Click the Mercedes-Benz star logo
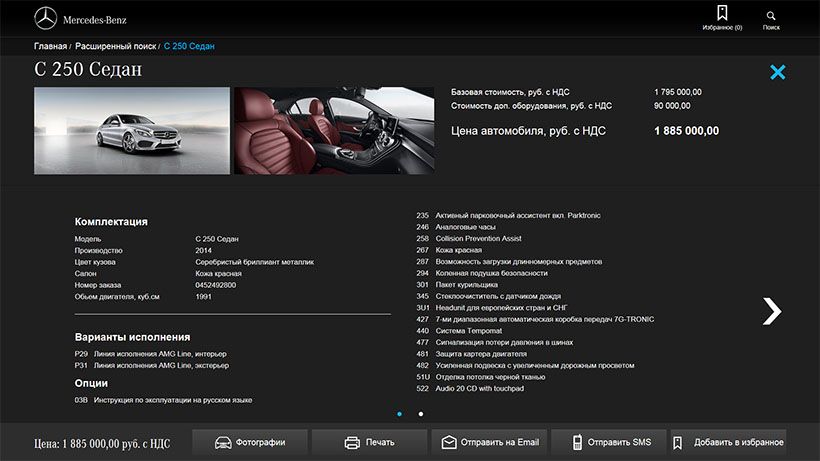Screen dimensions: 820x461 click(x=45, y=18)
